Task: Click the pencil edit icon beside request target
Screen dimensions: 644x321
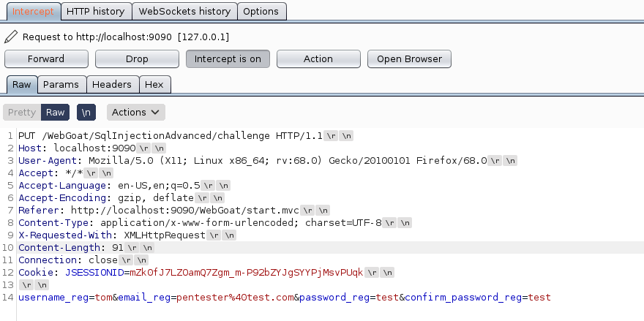Action: coord(11,37)
